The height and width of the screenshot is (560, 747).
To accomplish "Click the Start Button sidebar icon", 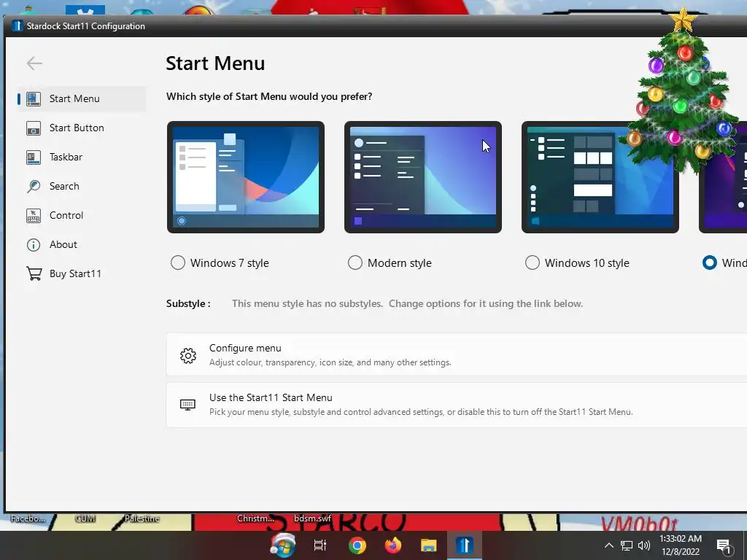I will (x=34, y=128).
